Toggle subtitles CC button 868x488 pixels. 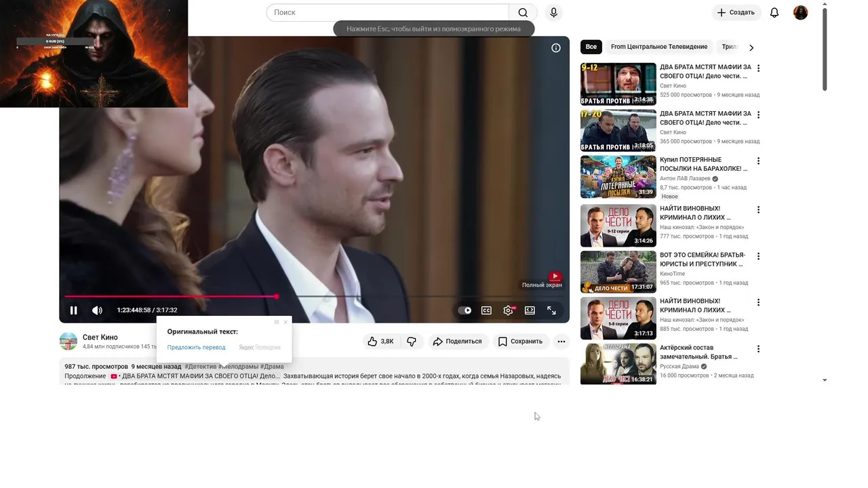(x=486, y=310)
